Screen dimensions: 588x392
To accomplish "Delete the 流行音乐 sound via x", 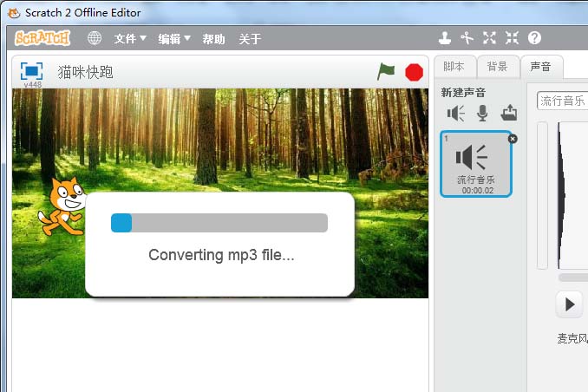I will click(x=512, y=138).
